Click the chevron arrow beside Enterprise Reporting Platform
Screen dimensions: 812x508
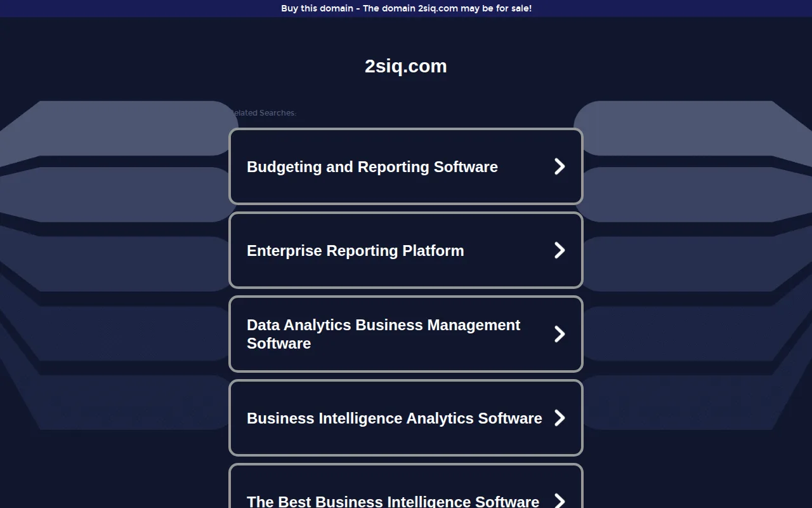(560, 250)
